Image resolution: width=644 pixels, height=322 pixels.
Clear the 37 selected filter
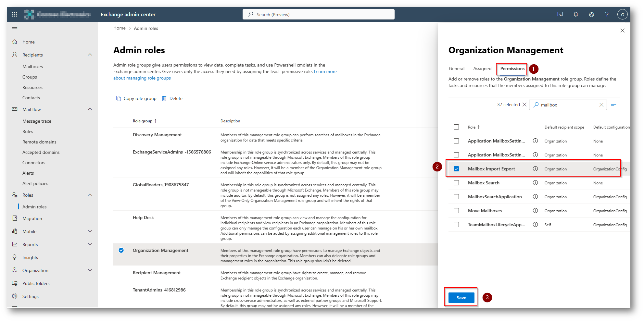pos(524,105)
